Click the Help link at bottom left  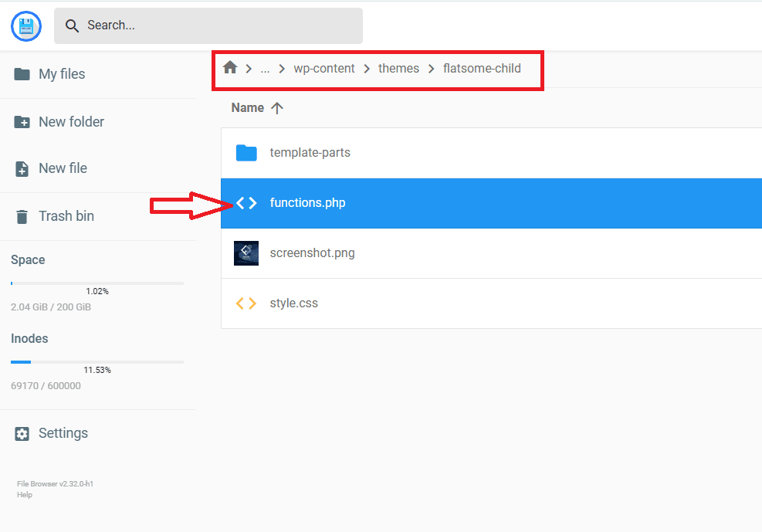(x=24, y=494)
